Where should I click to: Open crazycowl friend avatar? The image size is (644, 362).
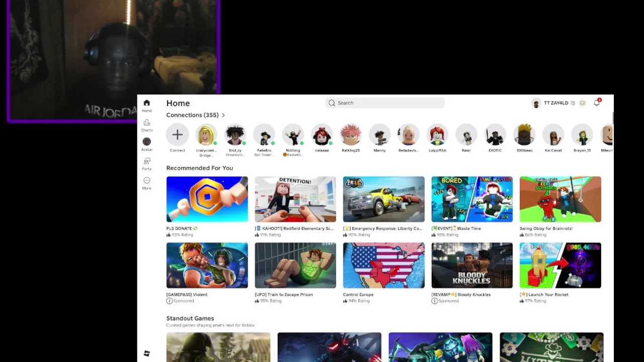[x=206, y=135]
